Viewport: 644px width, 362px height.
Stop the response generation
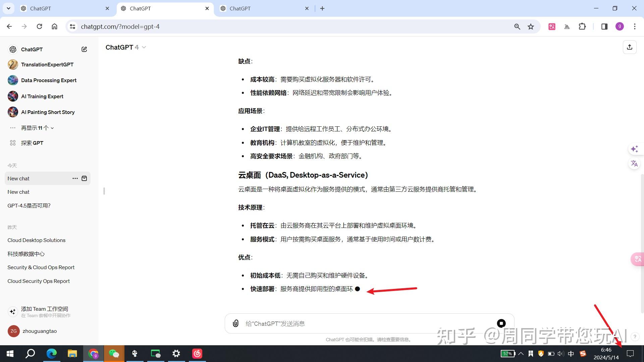(x=501, y=323)
